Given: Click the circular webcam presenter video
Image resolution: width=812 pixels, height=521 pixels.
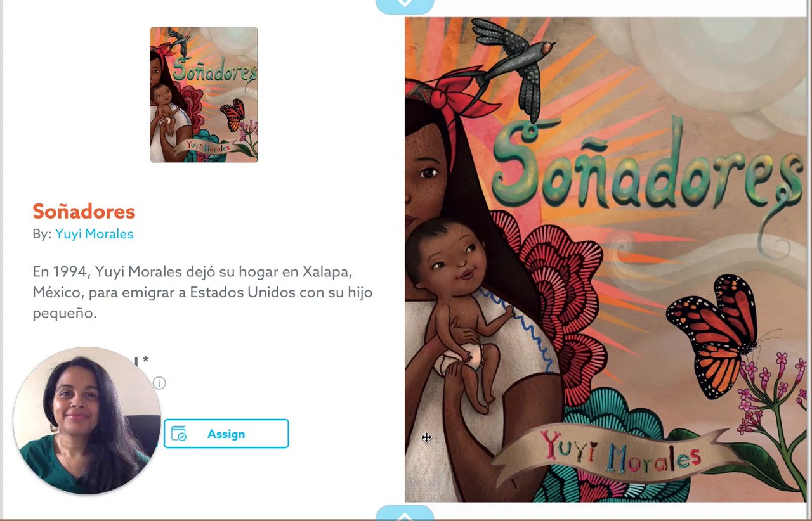Looking at the screenshot, I should point(87,420).
